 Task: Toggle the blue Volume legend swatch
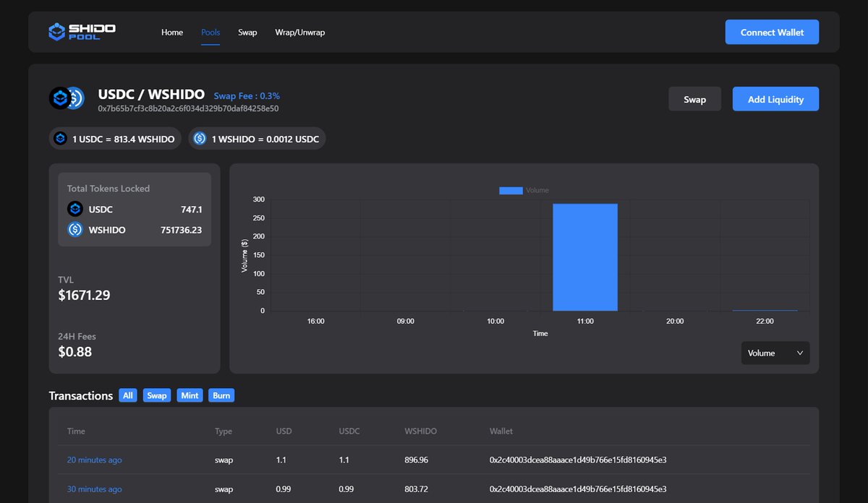511,190
